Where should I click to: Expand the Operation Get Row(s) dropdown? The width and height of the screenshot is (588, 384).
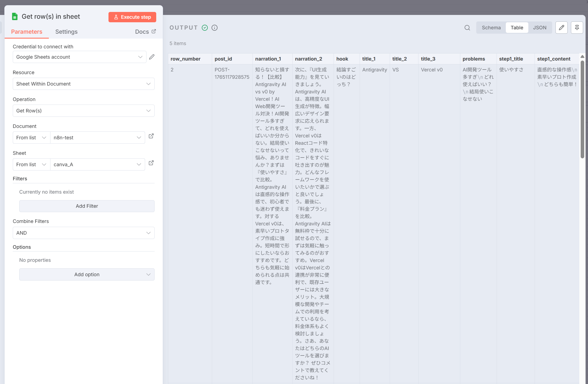click(x=84, y=111)
